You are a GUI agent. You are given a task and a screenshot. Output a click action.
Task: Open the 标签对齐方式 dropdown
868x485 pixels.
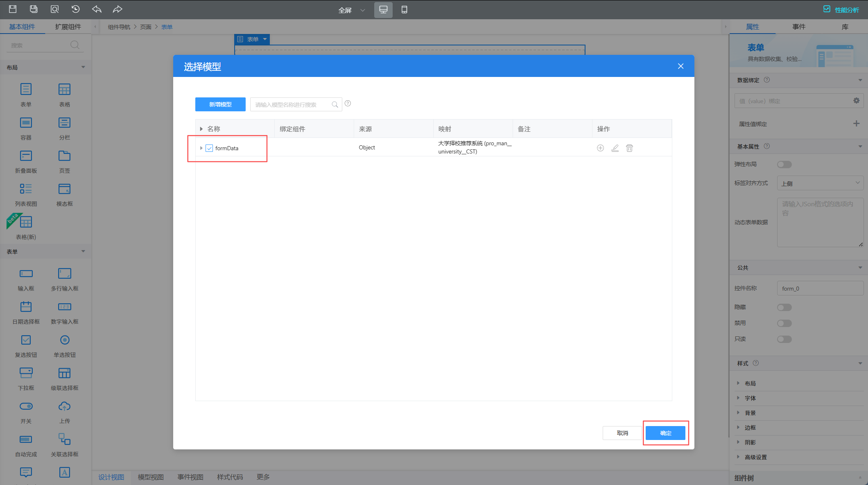820,183
